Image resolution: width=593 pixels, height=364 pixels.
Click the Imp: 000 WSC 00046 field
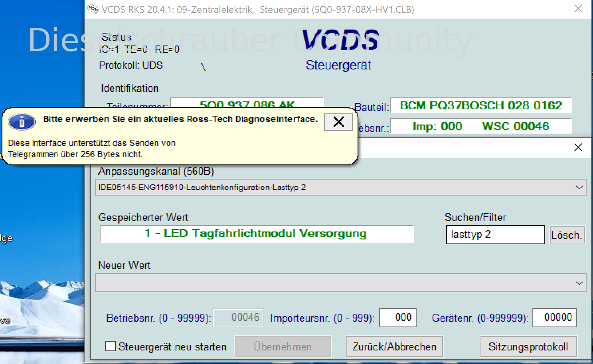pyautogui.click(x=481, y=126)
